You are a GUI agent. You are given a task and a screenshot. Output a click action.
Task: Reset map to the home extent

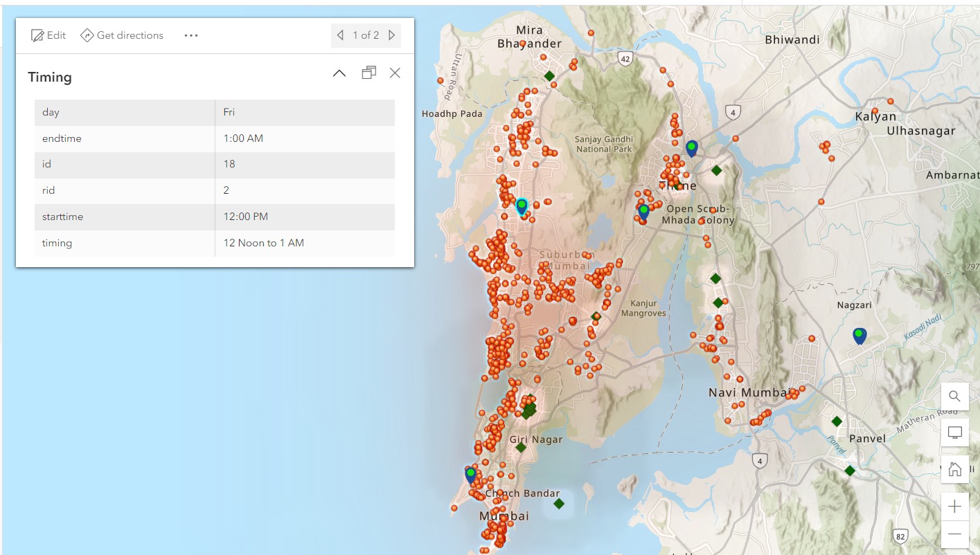pos(954,469)
